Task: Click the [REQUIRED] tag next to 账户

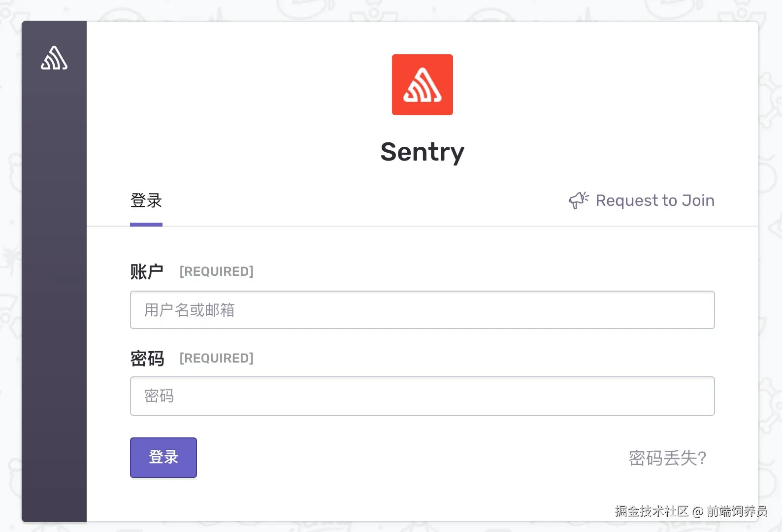Action: [216, 271]
